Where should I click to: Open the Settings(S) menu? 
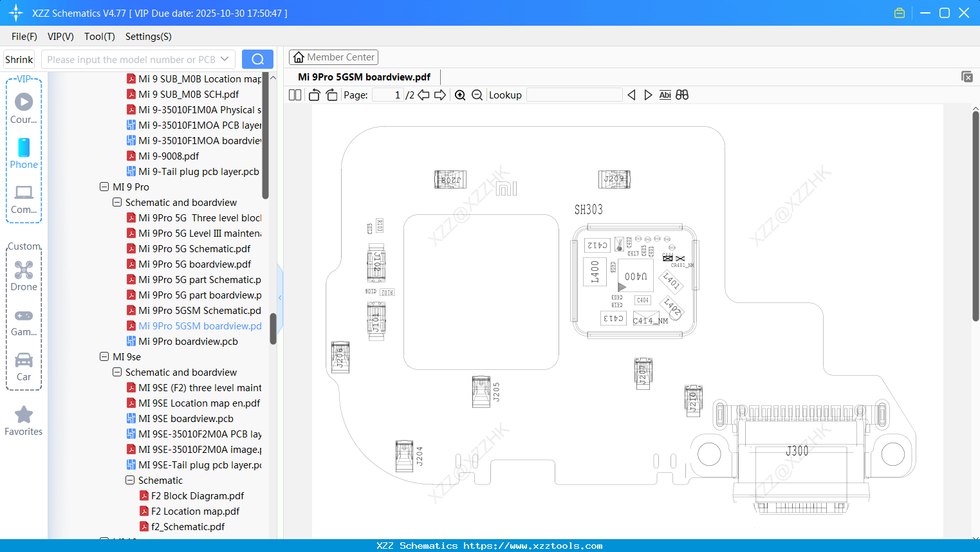click(x=149, y=37)
